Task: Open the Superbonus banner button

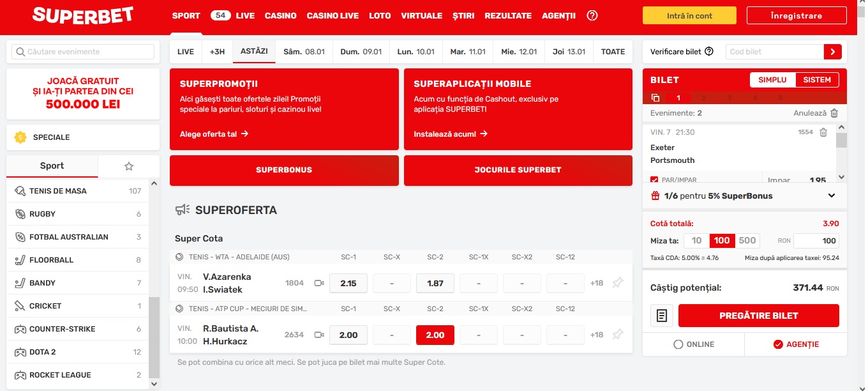Action: (284, 170)
